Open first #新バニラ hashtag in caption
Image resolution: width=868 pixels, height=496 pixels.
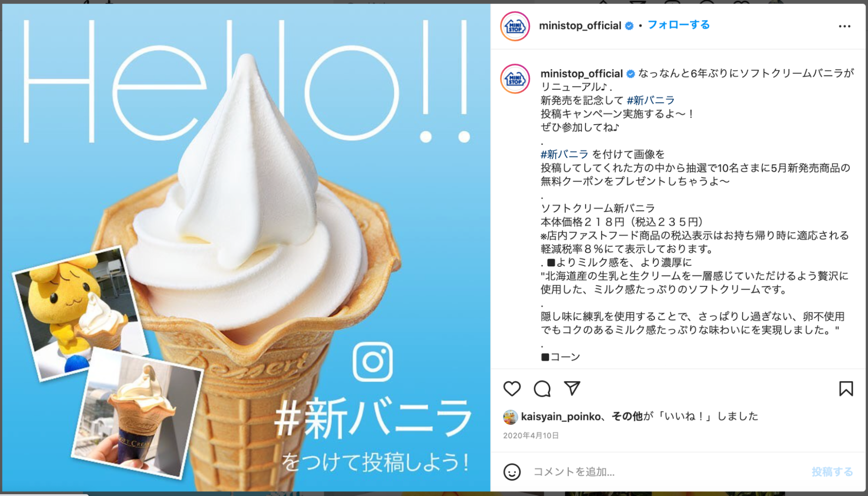(650, 101)
